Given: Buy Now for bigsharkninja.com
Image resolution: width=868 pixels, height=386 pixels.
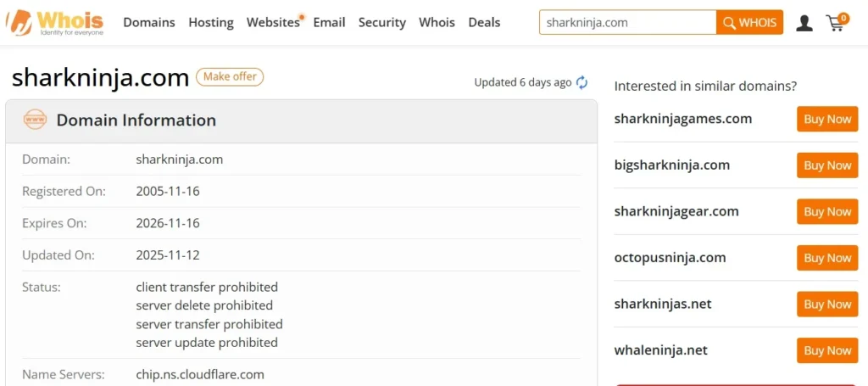Looking at the screenshot, I should click(x=827, y=165).
